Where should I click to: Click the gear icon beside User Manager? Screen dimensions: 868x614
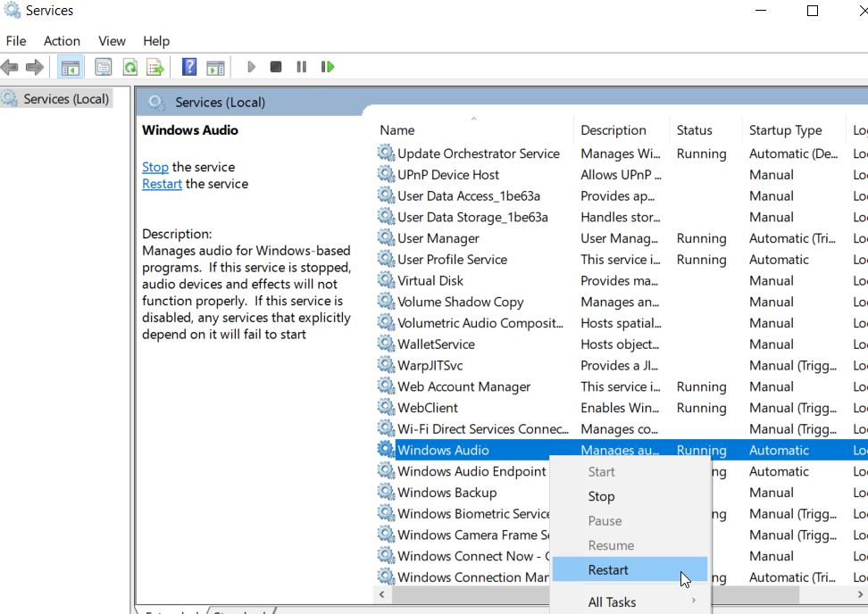click(386, 238)
